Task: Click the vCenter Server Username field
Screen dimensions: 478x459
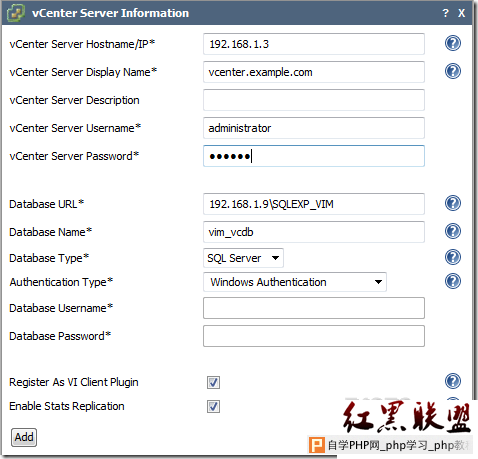Action: click(x=314, y=128)
